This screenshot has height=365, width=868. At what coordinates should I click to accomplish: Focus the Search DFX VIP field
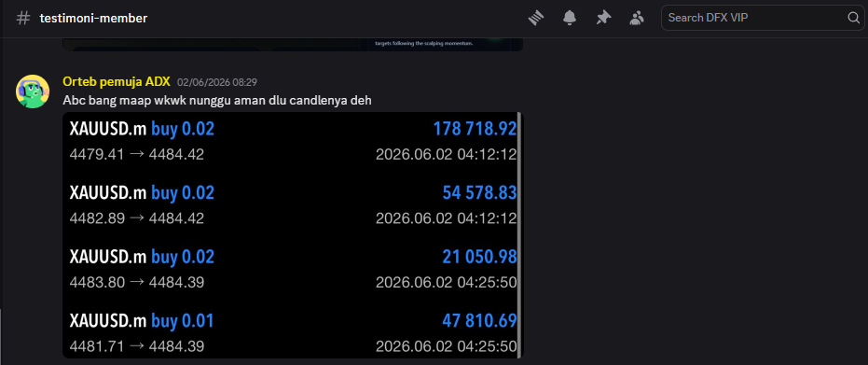click(763, 18)
